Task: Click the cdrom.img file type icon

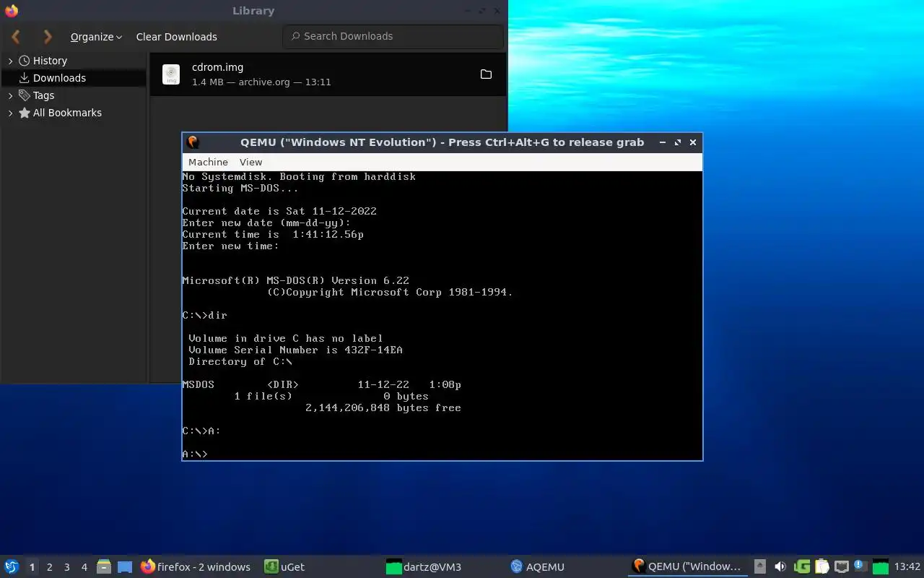Action: (171, 74)
